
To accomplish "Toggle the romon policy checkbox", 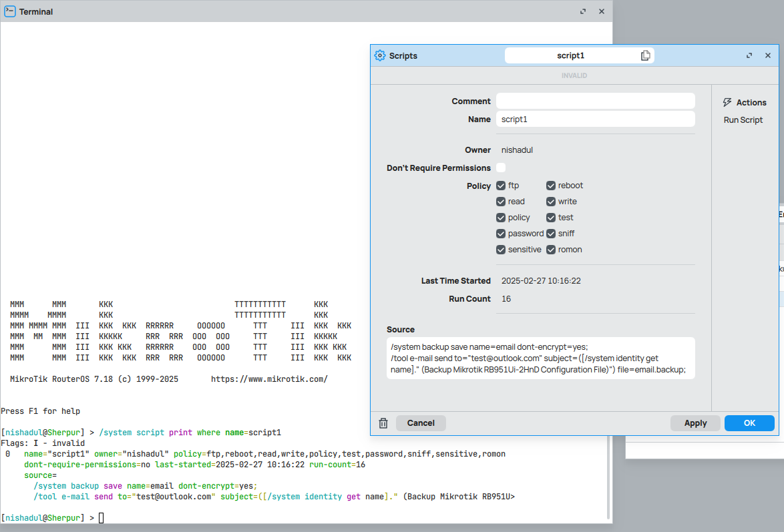I will point(551,250).
